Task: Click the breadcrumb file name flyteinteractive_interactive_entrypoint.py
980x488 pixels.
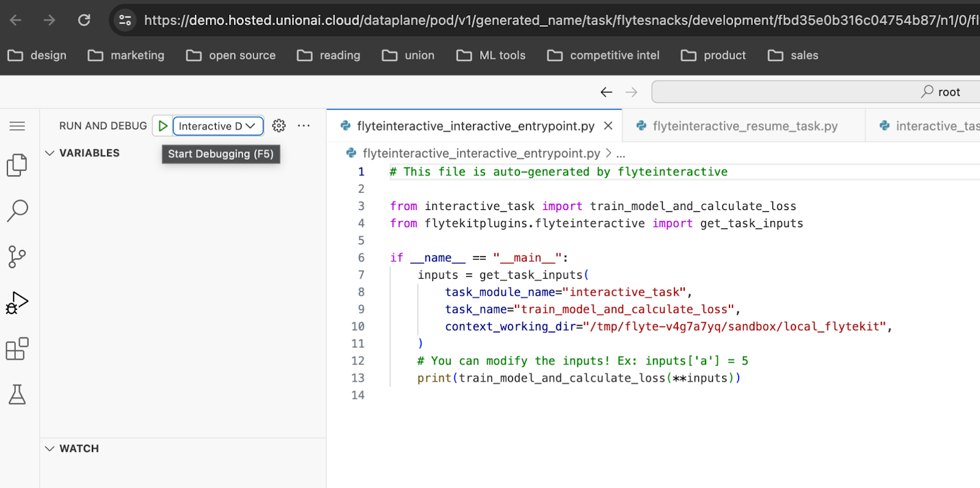Action: [x=481, y=153]
